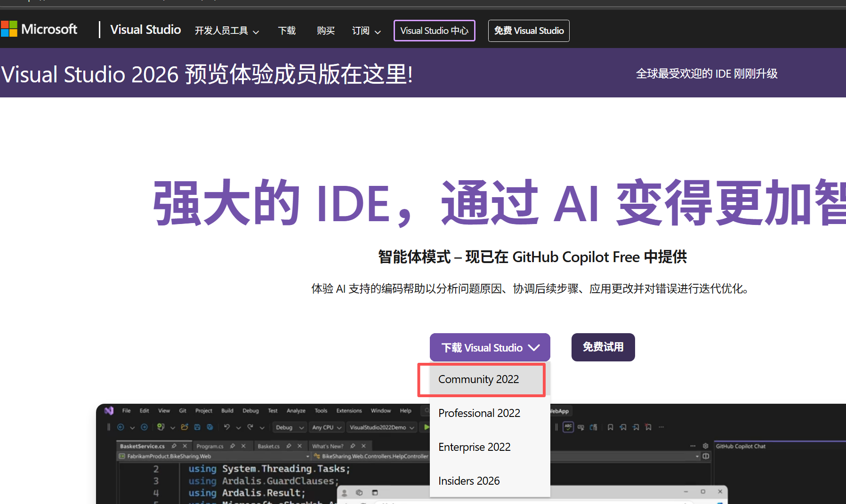846x504 pixels.
Task: Select Community 2022 from the download list
Action: coord(490,379)
